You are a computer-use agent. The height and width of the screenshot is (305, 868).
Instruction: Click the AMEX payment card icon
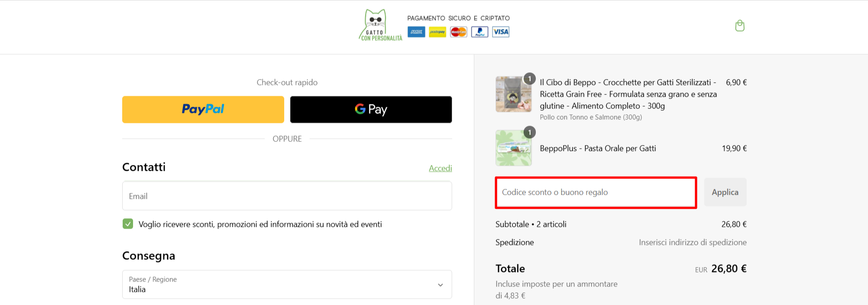coord(416,32)
